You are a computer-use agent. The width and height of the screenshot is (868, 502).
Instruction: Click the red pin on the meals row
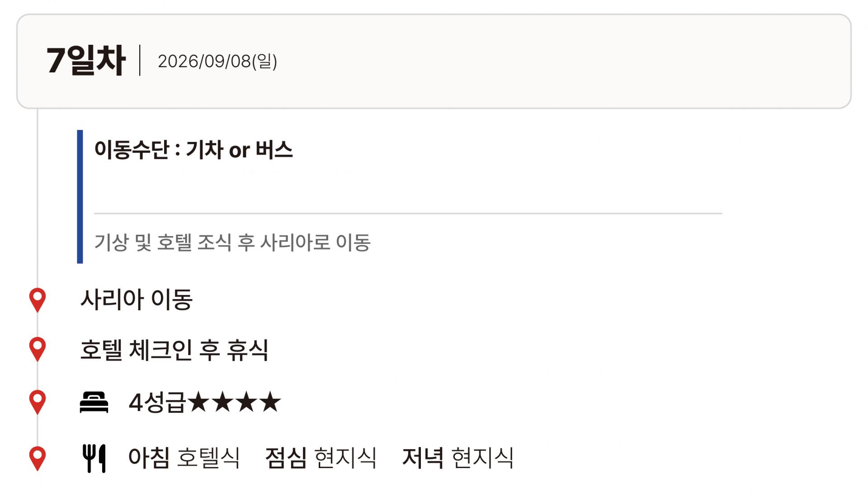(x=38, y=458)
